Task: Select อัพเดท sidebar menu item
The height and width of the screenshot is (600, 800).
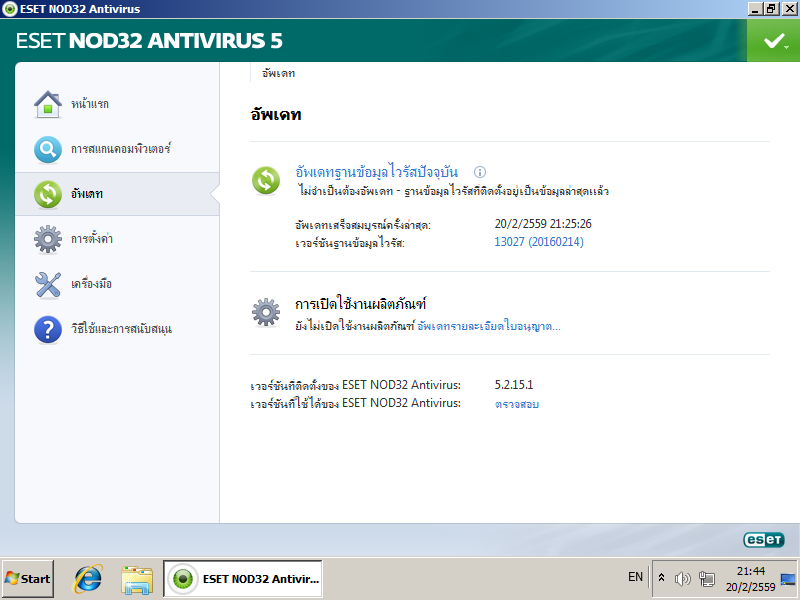Action: tap(87, 194)
